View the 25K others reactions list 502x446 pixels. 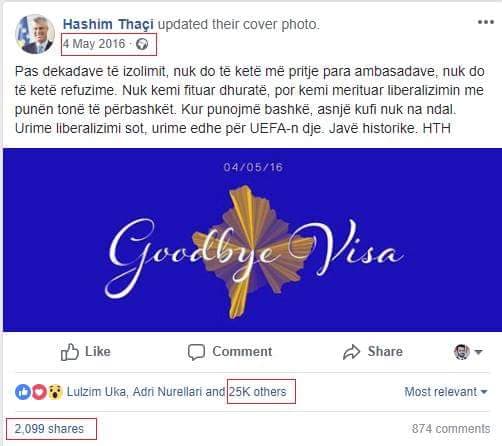257,392
